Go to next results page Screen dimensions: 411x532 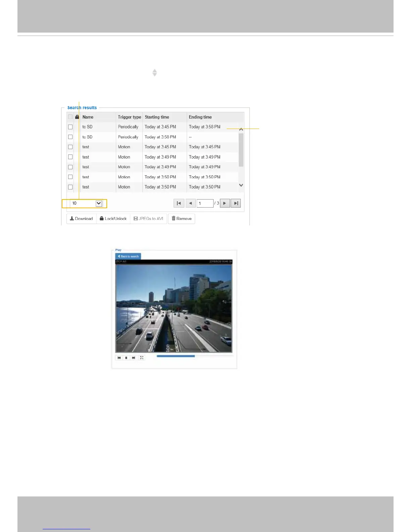225,203
